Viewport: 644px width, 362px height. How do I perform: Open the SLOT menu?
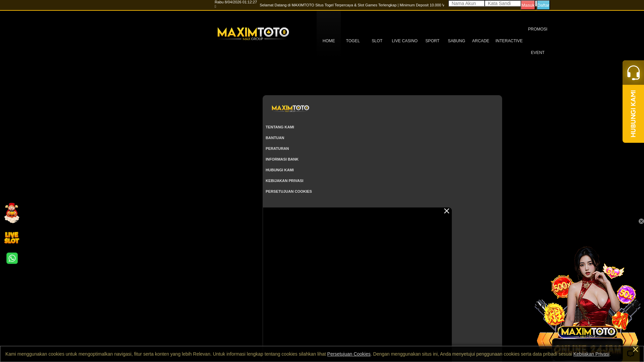coord(377,41)
